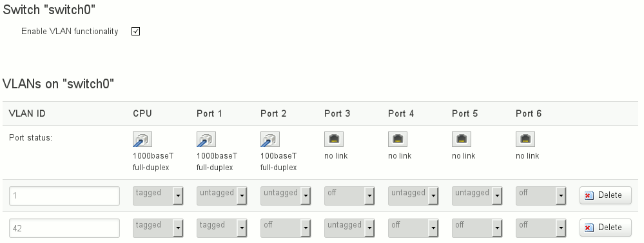This screenshot has width=644, height=243.
Task: Click the Port 5 no link icon
Action: [461, 140]
